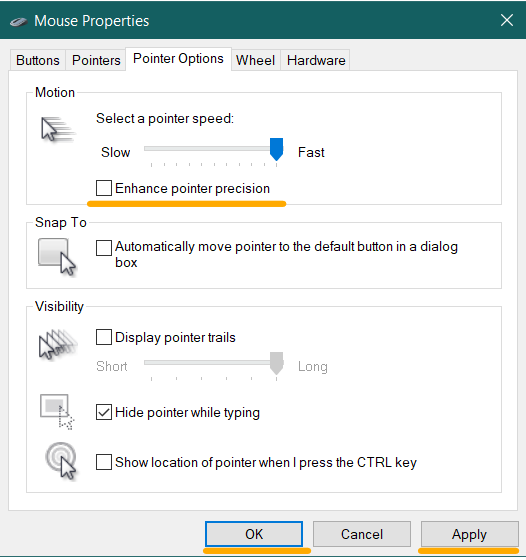
Task: Check Automatically move pointer to default button
Action: (x=104, y=248)
